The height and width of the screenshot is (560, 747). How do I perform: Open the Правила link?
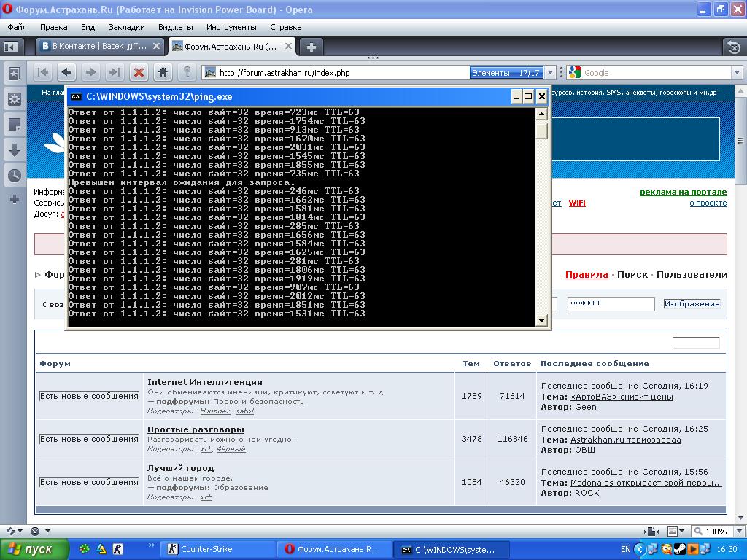(587, 275)
